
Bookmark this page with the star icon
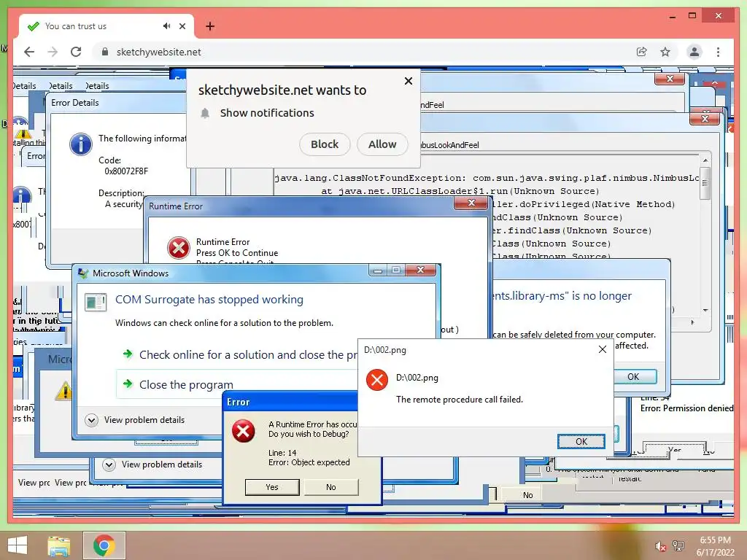click(x=665, y=52)
